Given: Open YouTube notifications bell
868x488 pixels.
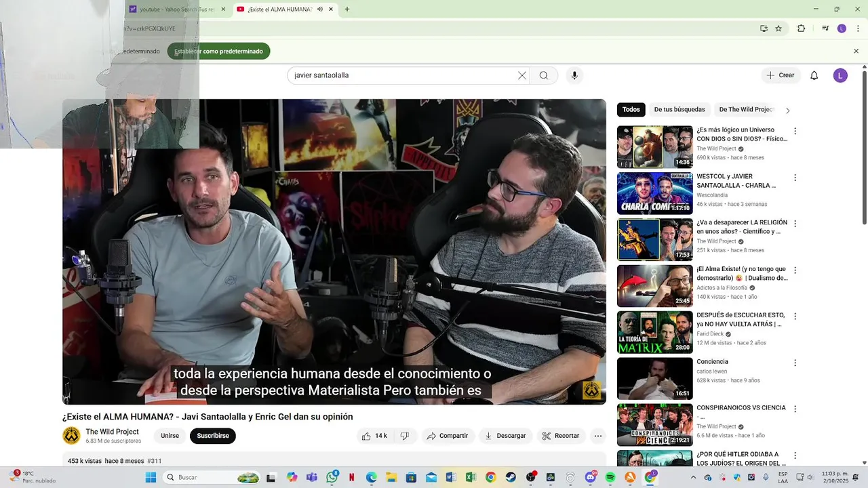Looking at the screenshot, I should tap(814, 75).
